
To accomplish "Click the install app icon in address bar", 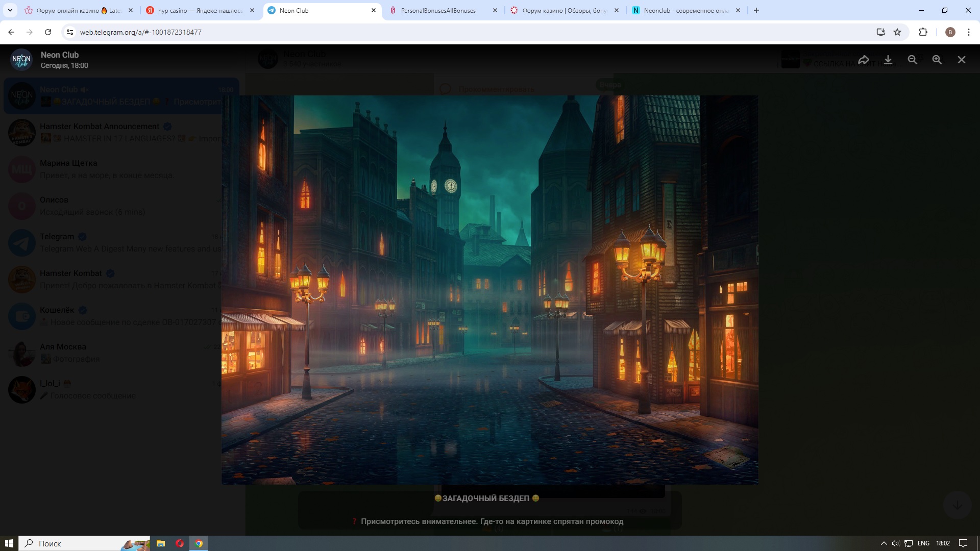I will tap(880, 32).
